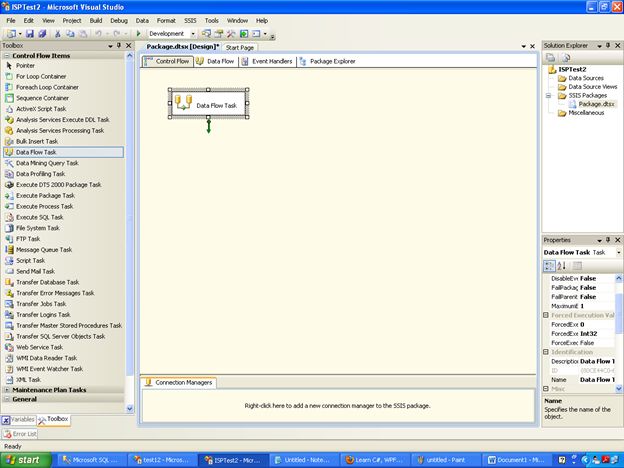624x468 pixels.
Task: Show the Variables panel tab
Action: tap(18, 419)
